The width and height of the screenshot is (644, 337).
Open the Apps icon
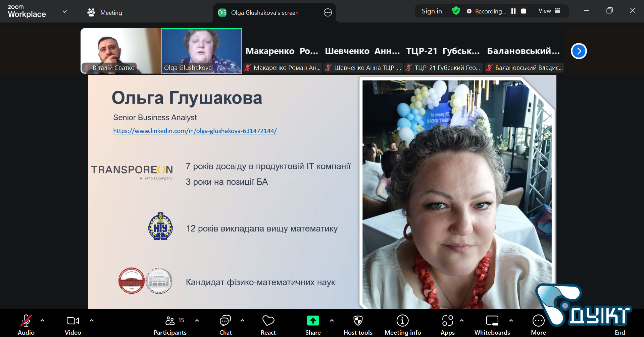point(447,321)
